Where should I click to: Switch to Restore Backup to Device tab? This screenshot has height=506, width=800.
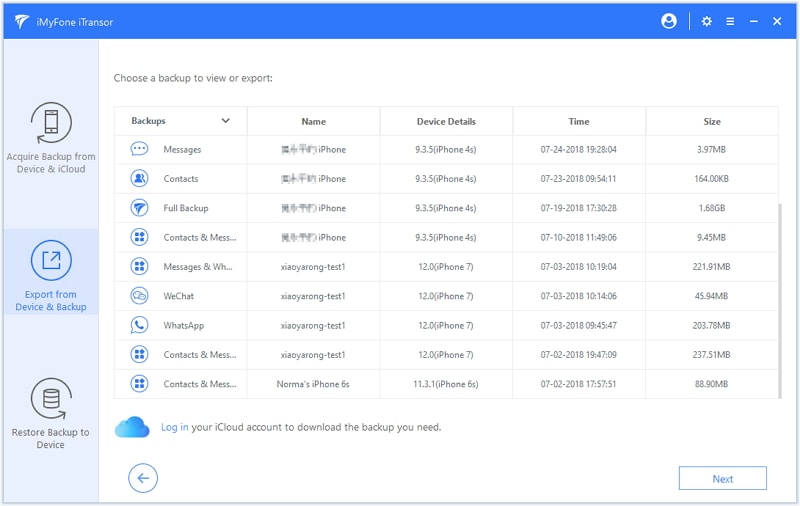51,413
